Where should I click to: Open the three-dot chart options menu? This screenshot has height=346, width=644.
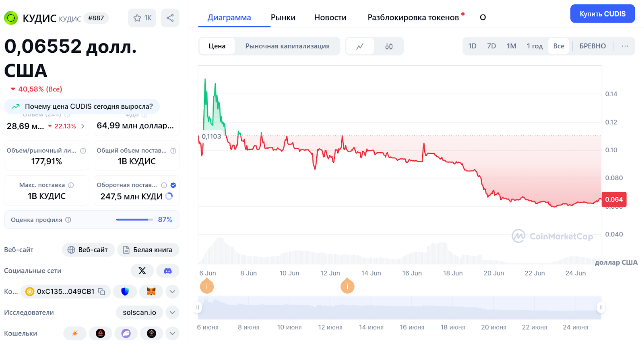point(625,46)
